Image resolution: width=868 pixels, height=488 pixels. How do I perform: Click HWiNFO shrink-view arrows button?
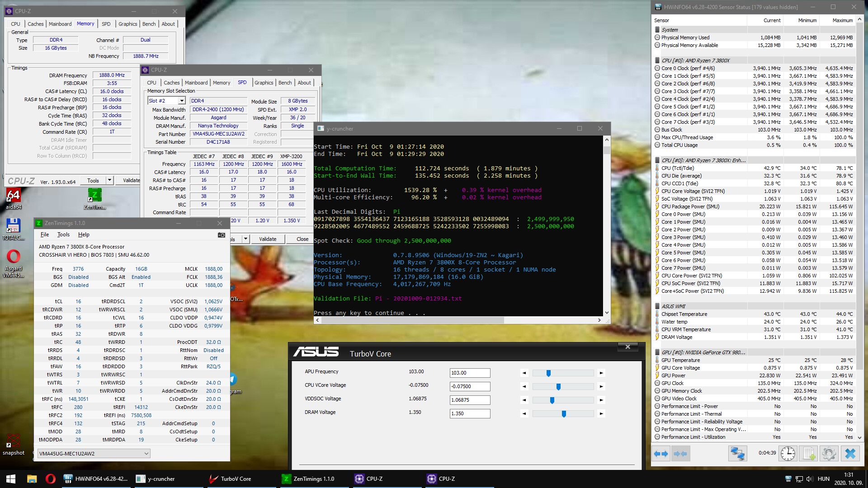click(x=681, y=453)
